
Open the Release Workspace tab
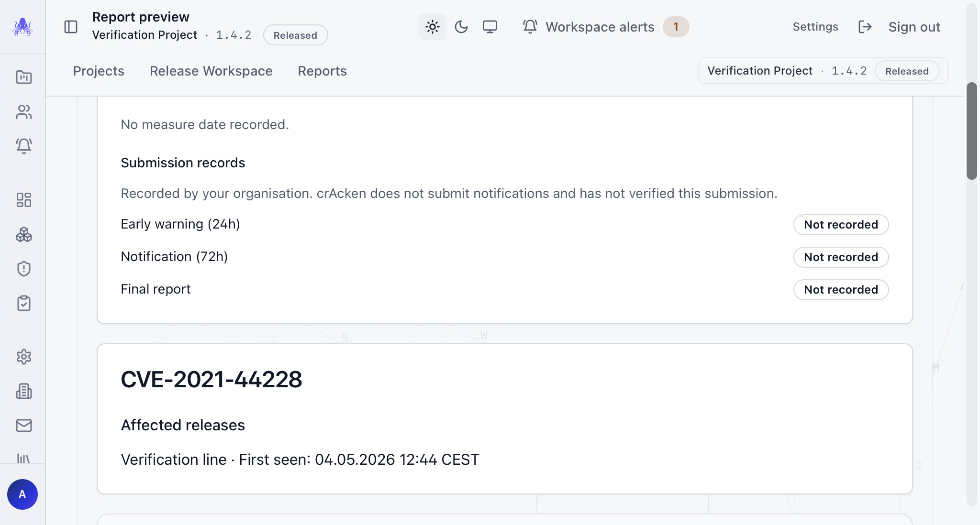coord(211,71)
